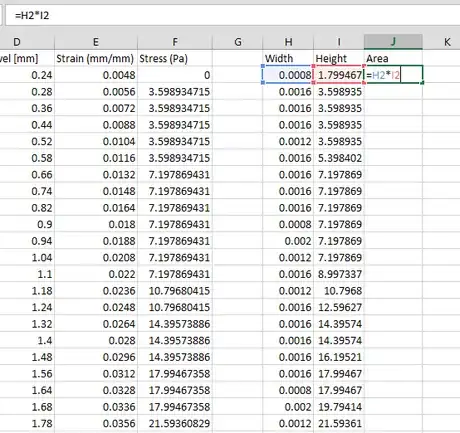This screenshot has height=433, width=460.
Task: Select column F header
Action: pos(175,42)
